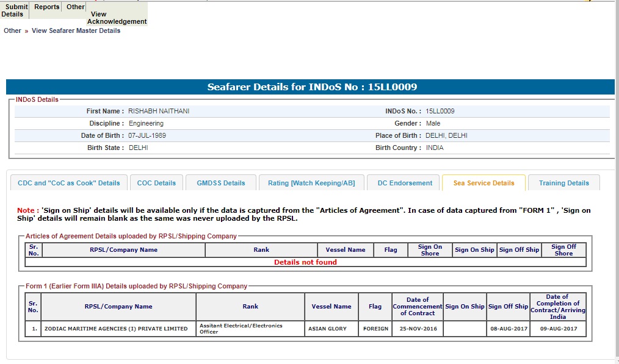Click the View Acknowledgement menu item
619x364 pixels.
[117, 18]
